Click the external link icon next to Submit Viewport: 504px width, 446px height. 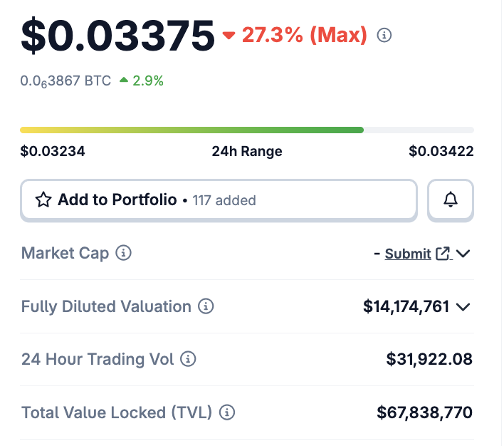coord(443,254)
